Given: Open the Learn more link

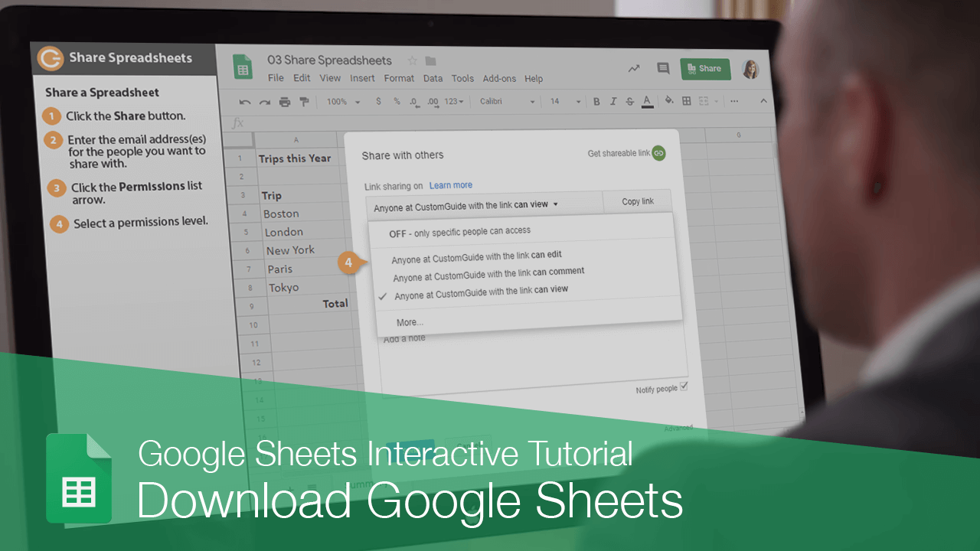Looking at the screenshot, I should point(450,184).
